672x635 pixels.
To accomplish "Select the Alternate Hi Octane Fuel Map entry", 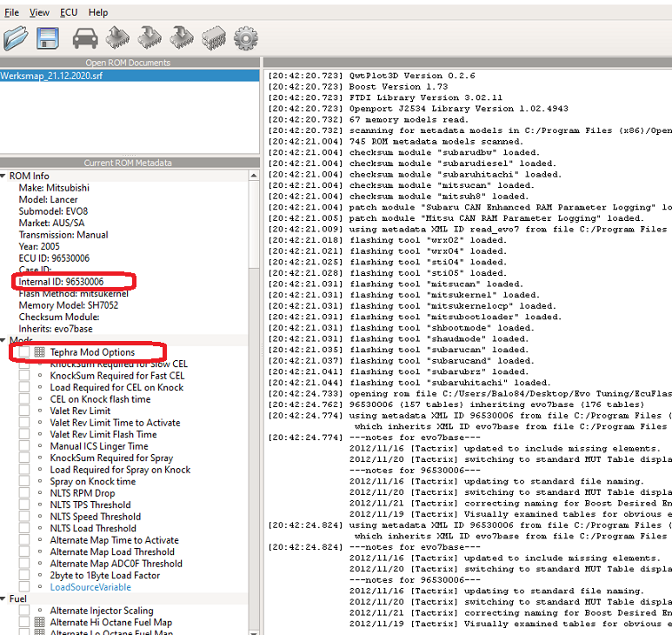I will 110,623.
